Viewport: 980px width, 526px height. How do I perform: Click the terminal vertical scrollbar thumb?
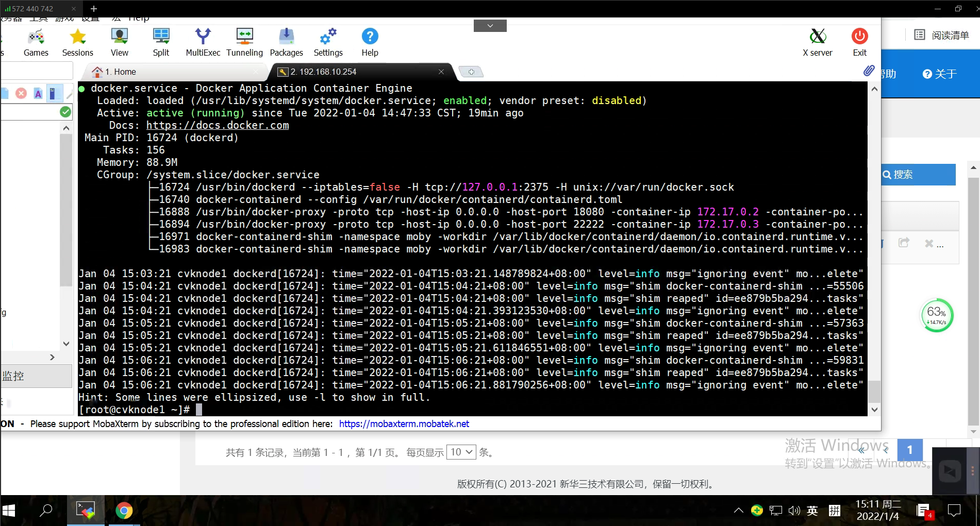[874, 392]
